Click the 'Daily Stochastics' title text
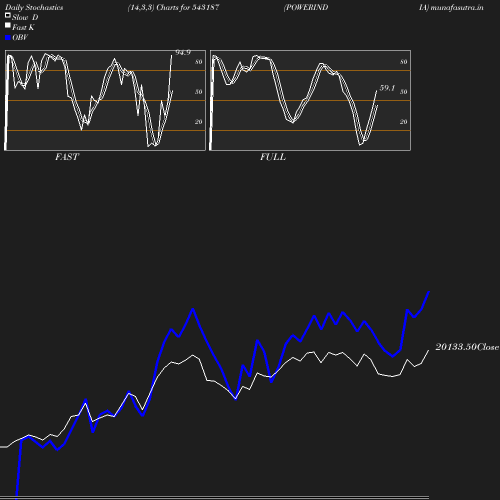 point(34,7)
